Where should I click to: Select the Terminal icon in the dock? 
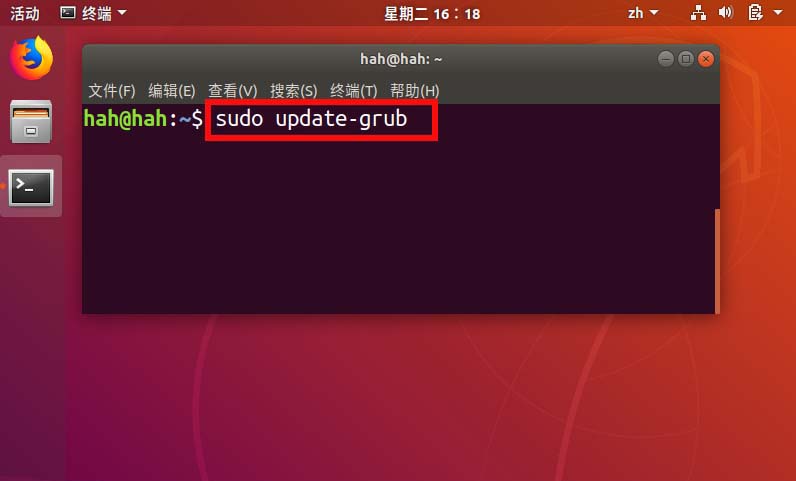tap(31, 187)
